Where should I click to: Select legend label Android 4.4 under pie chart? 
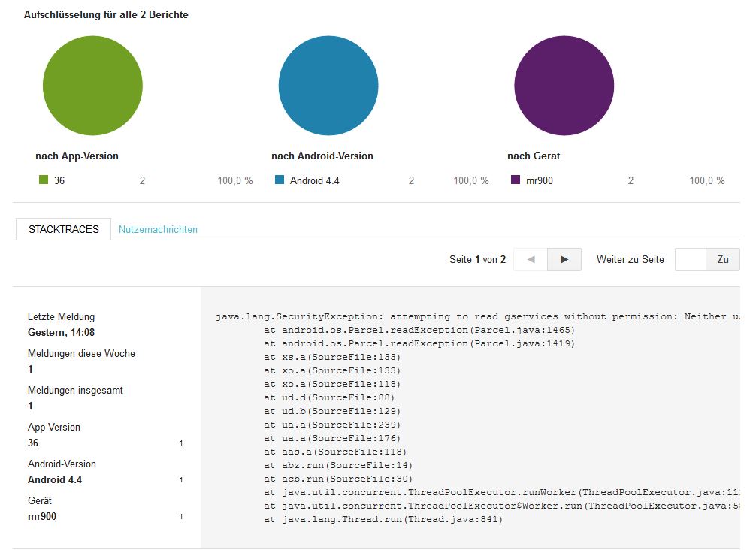tap(314, 180)
